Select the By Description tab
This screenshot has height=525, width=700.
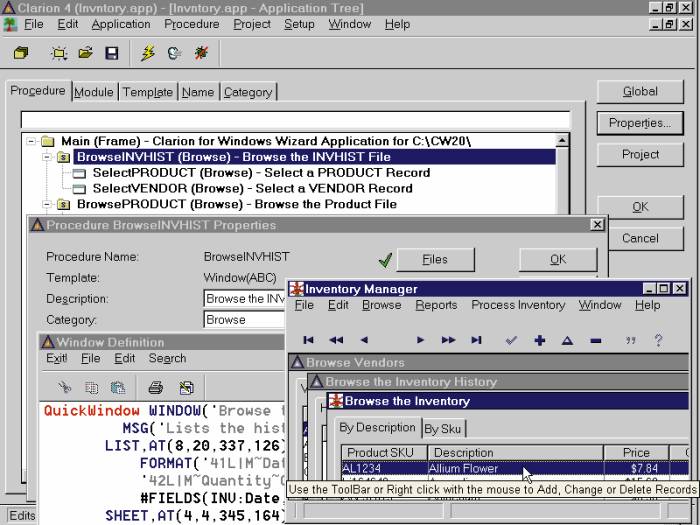[377, 428]
